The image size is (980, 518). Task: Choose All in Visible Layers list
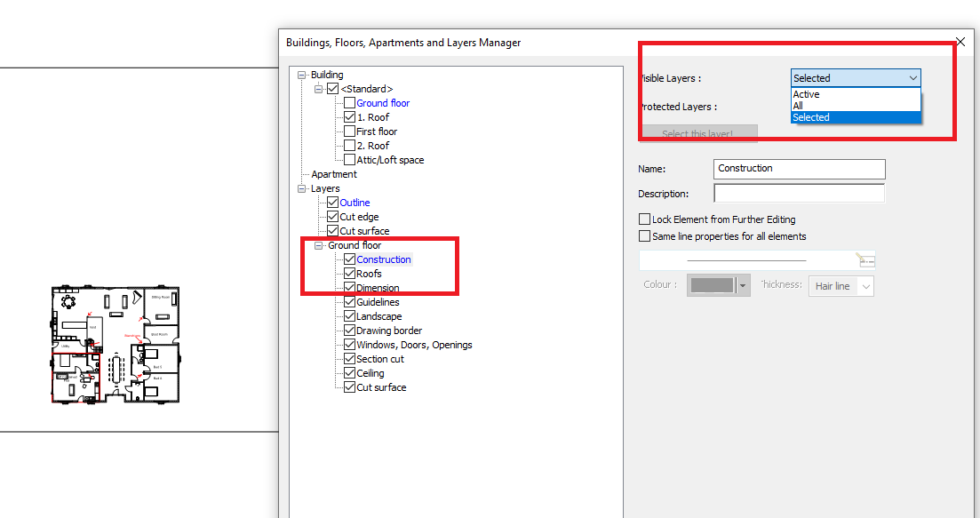[x=856, y=106]
